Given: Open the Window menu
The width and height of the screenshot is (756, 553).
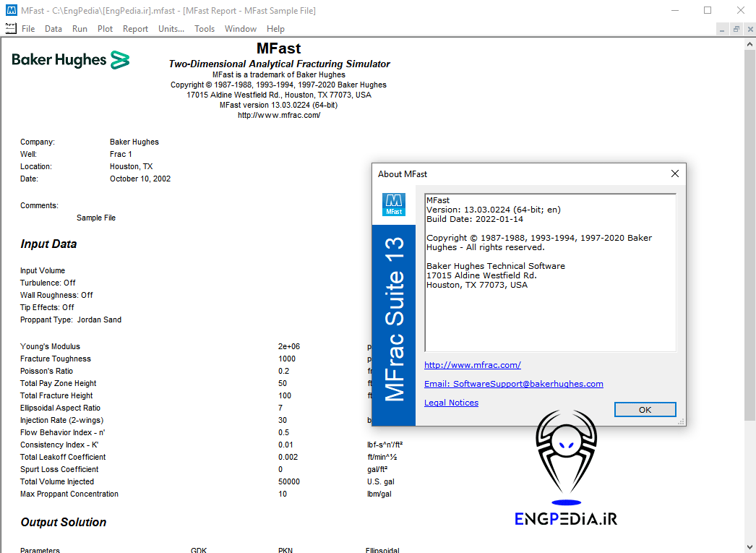Looking at the screenshot, I should [x=240, y=29].
